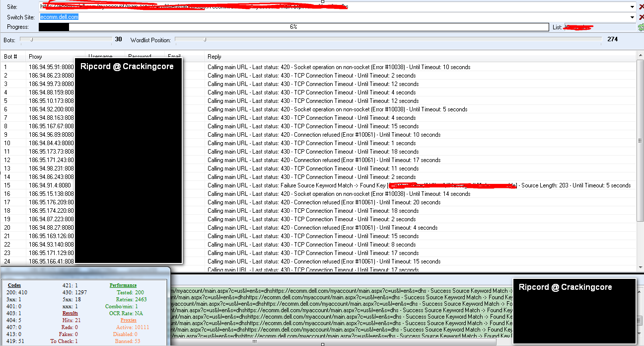Remove the site with the X beside Site field

(641, 6)
